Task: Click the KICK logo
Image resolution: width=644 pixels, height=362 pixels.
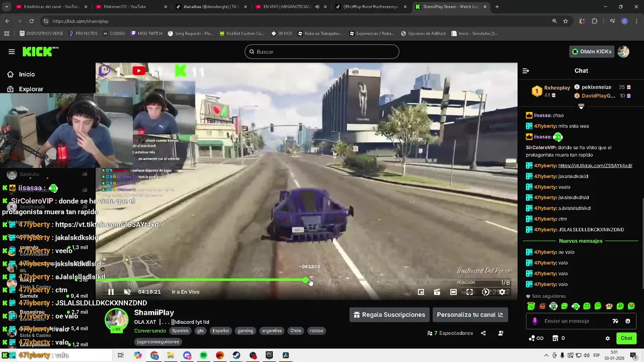Action: point(40,51)
